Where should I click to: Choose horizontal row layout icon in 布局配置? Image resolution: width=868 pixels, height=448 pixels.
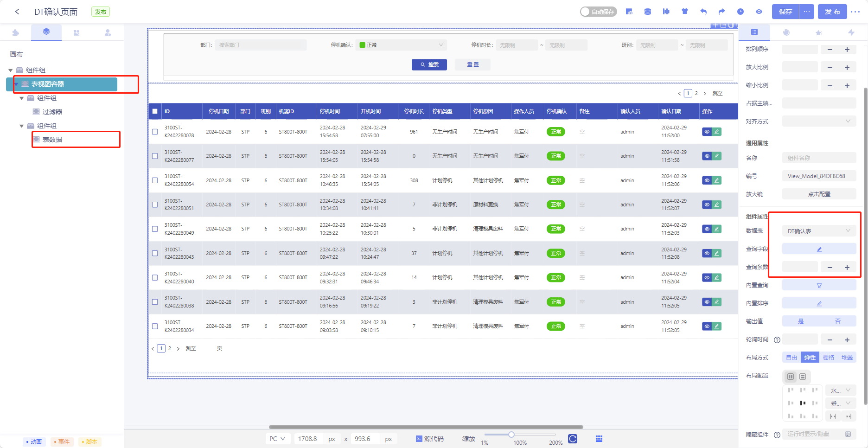tap(791, 377)
